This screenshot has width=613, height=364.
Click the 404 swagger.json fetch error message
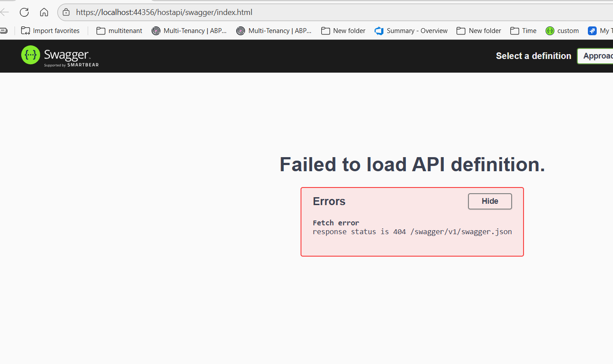(412, 232)
